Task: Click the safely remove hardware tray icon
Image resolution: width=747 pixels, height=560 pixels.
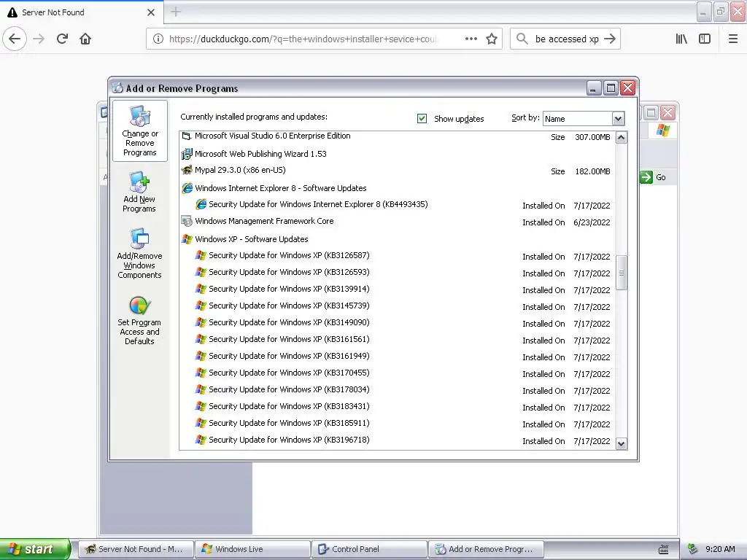Action: (693, 549)
